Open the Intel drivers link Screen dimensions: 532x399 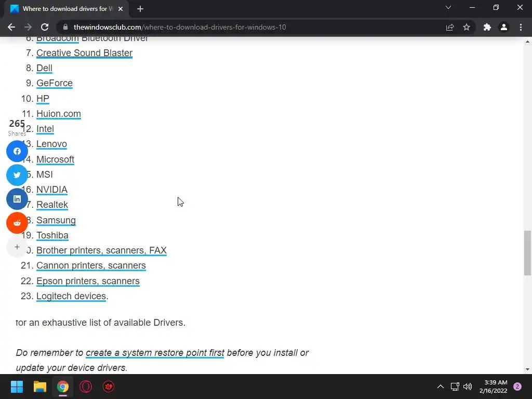click(x=45, y=129)
